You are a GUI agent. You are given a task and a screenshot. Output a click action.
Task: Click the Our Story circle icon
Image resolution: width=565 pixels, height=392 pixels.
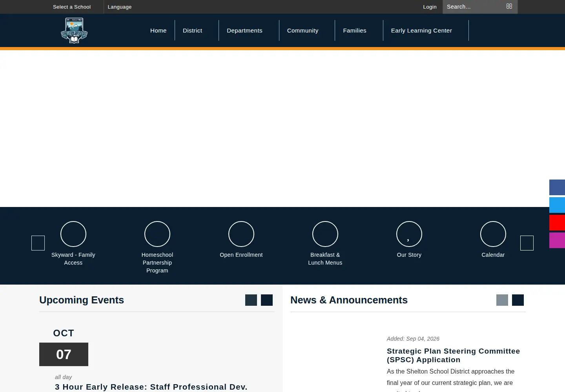409,234
